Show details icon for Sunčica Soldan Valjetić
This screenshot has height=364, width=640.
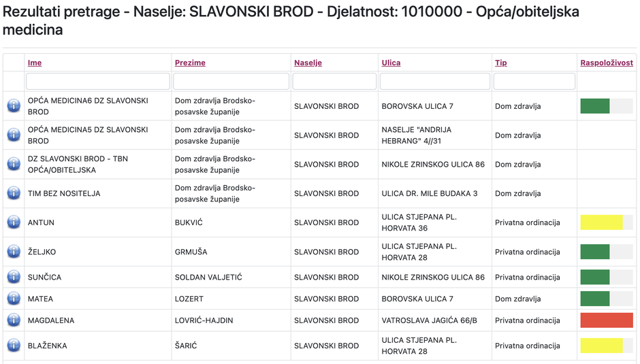(x=14, y=277)
